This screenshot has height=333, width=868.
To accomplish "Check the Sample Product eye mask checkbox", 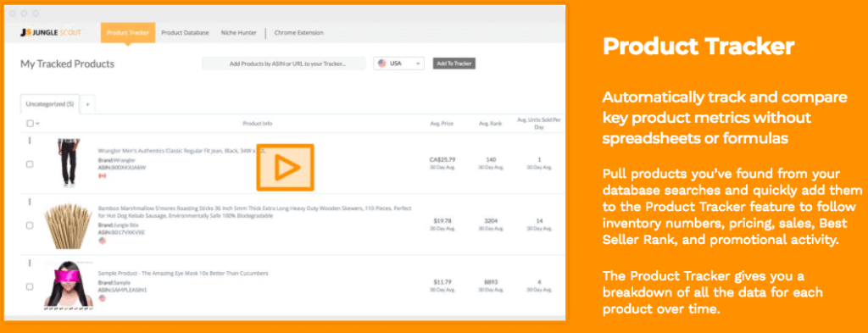I will click(x=30, y=286).
